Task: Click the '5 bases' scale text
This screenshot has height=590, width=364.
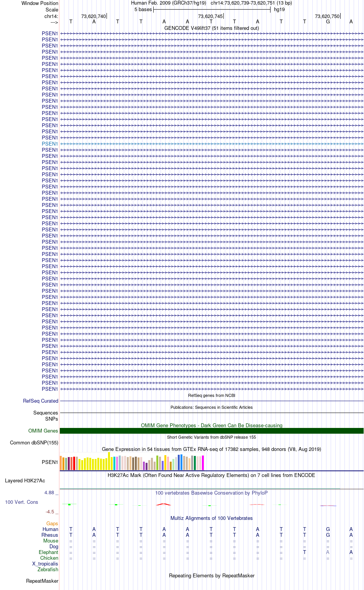Action: tap(143, 9)
